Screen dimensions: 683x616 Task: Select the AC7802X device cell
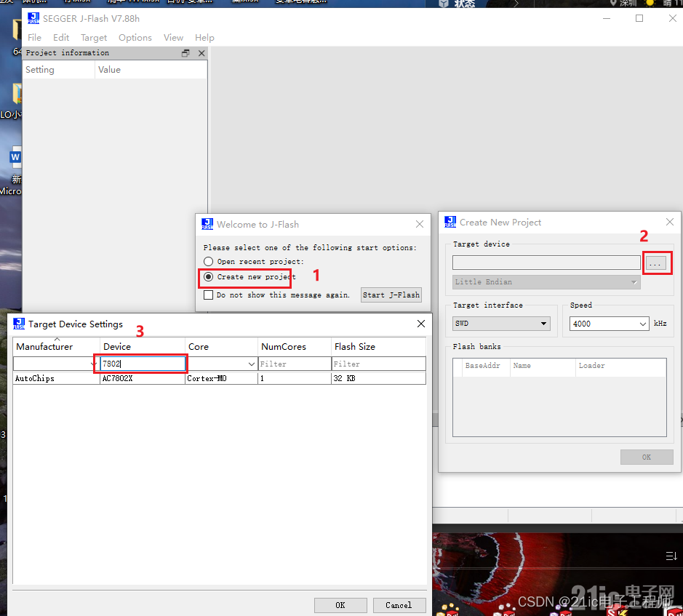[143, 378]
